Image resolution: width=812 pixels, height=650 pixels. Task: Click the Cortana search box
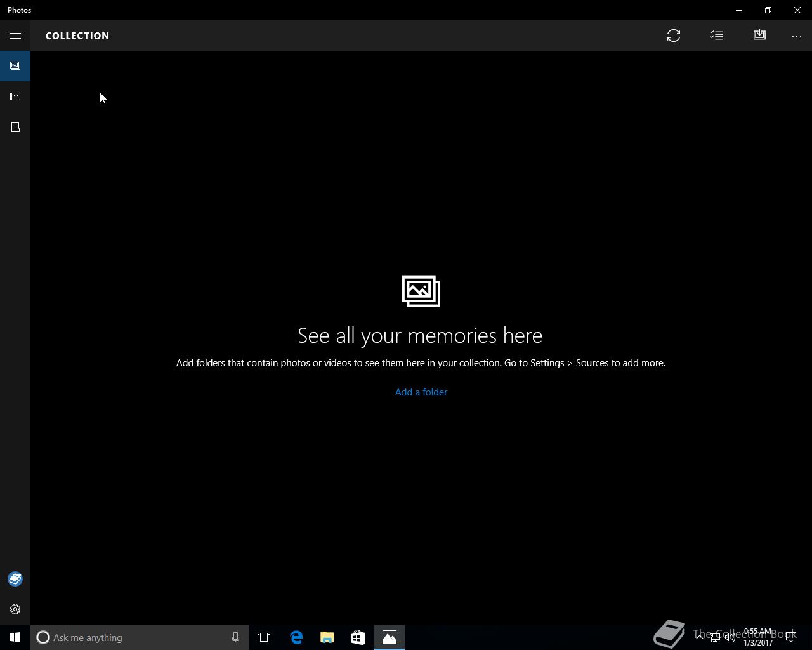[x=140, y=637]
